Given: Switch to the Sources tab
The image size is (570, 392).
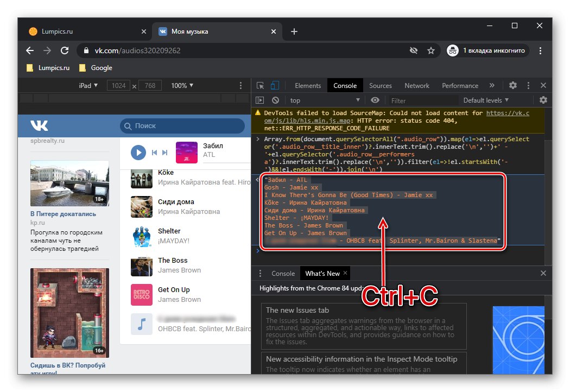Looking at the screenshot, I should pyautogui.click(x=380, y=85).
